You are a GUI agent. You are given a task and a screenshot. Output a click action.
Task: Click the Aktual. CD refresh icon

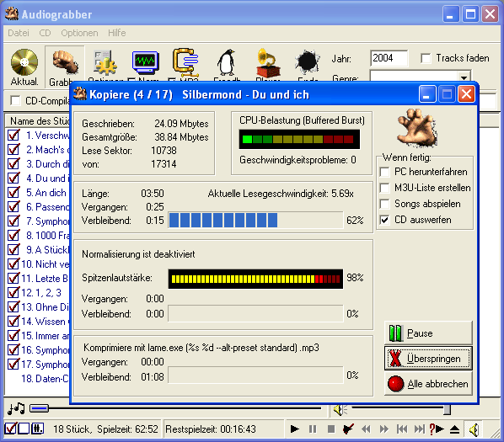(24, 62)
